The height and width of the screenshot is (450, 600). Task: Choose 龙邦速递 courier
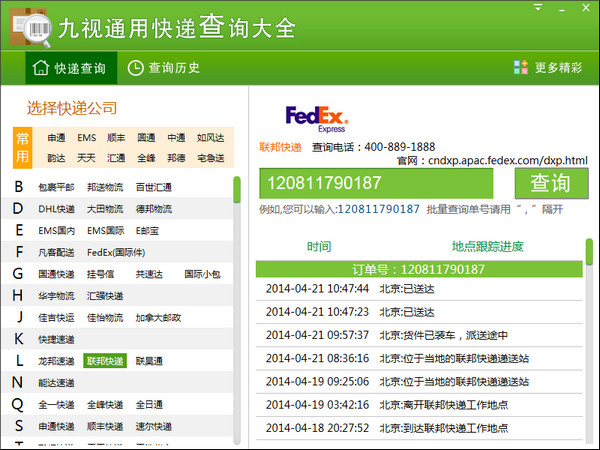pos(56,361)
